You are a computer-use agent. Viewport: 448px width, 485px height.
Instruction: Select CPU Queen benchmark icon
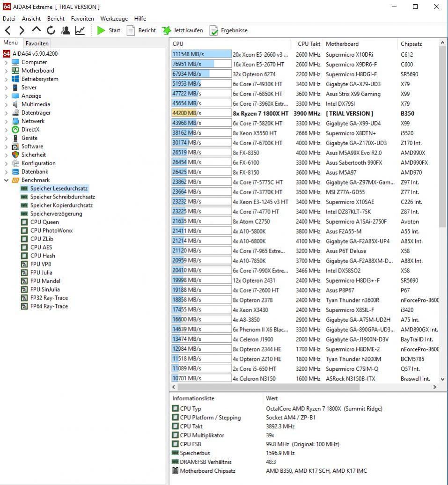(x=24, y=222)
